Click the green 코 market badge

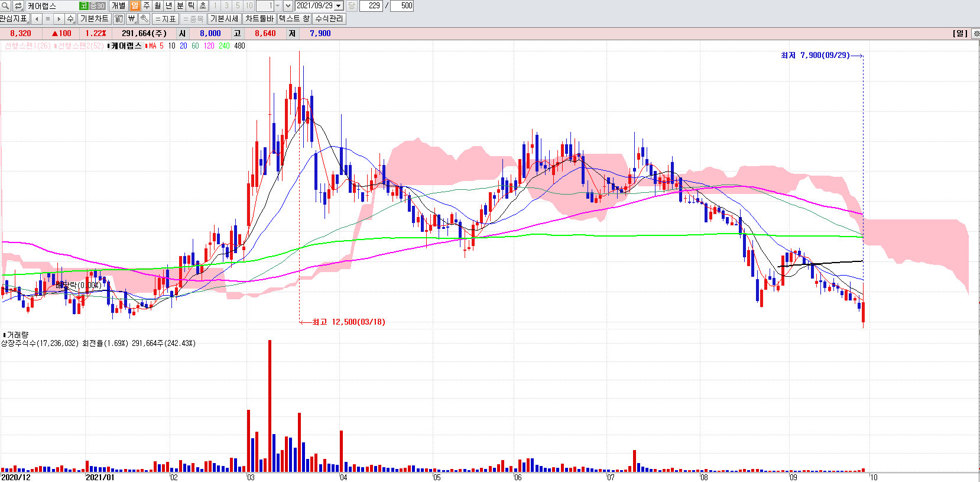coord(83,6)
